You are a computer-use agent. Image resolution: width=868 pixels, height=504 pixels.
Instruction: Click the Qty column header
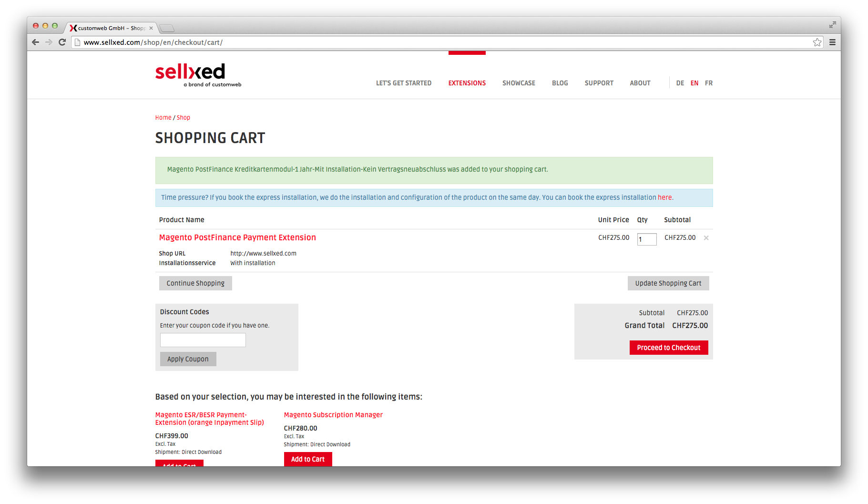pyautogui.click(x=642, y=220)
